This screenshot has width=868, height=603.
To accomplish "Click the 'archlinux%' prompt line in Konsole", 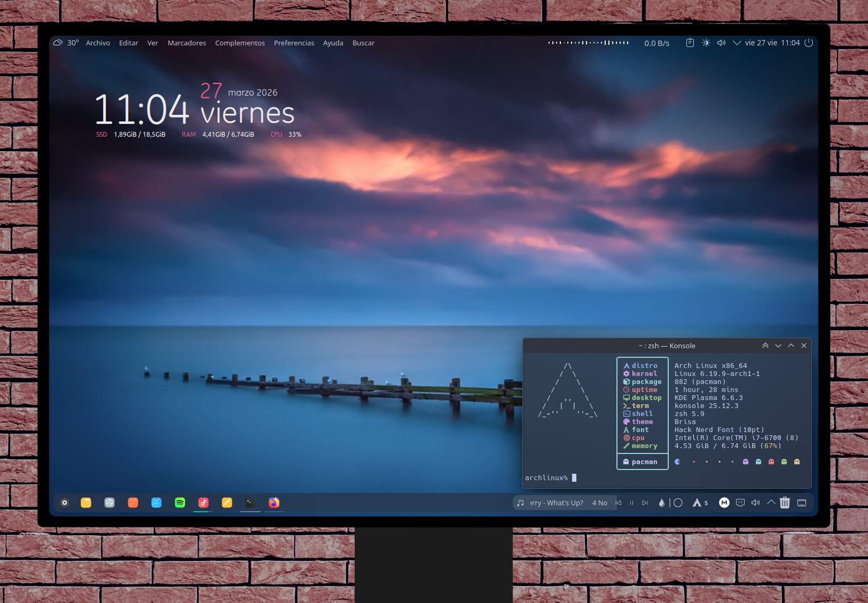I will 546,478.
